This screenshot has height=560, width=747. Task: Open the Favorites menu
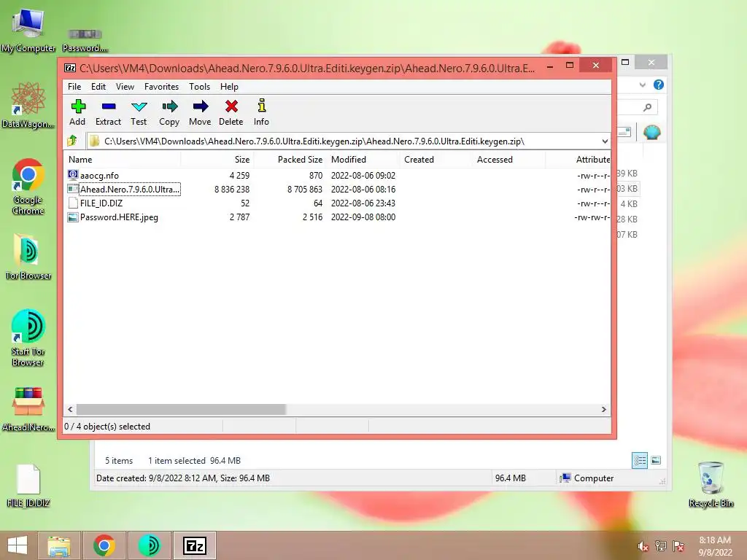[161, 87]
